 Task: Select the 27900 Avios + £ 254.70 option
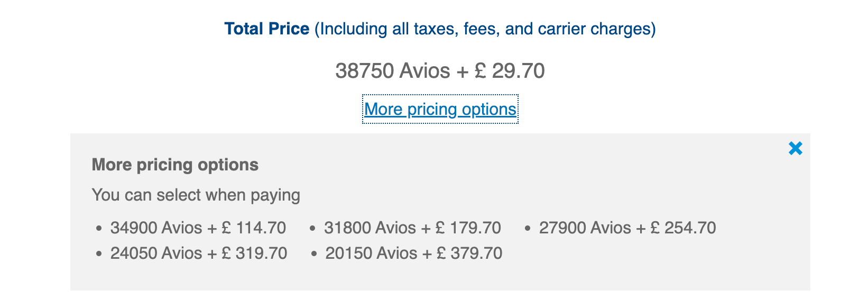point(627,228)
